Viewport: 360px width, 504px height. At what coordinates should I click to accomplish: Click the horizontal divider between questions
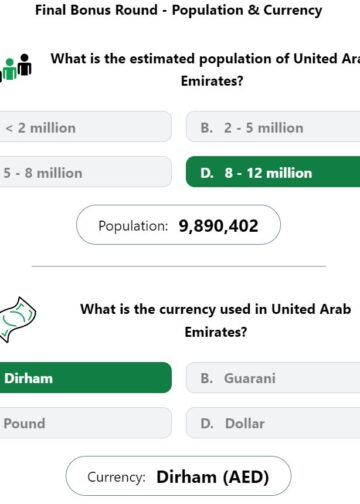[179, 266]
